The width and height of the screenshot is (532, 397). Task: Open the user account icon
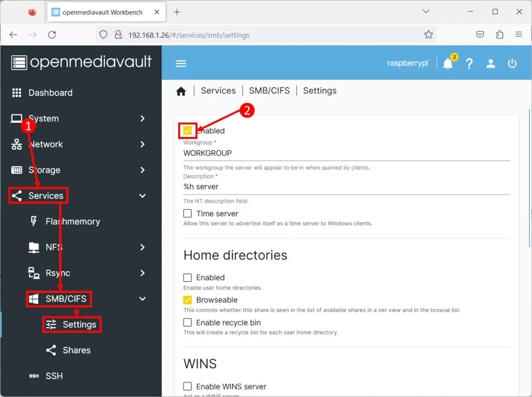(490, 63)
